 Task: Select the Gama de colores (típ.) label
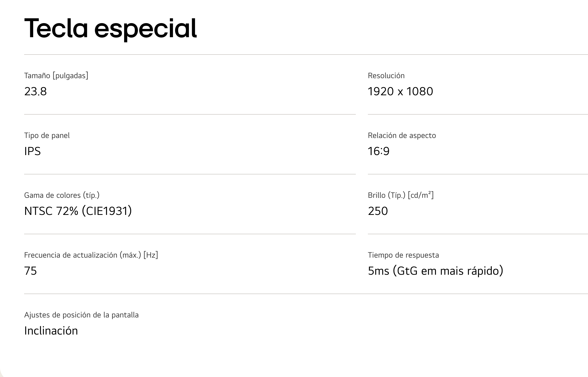(62, 195)
